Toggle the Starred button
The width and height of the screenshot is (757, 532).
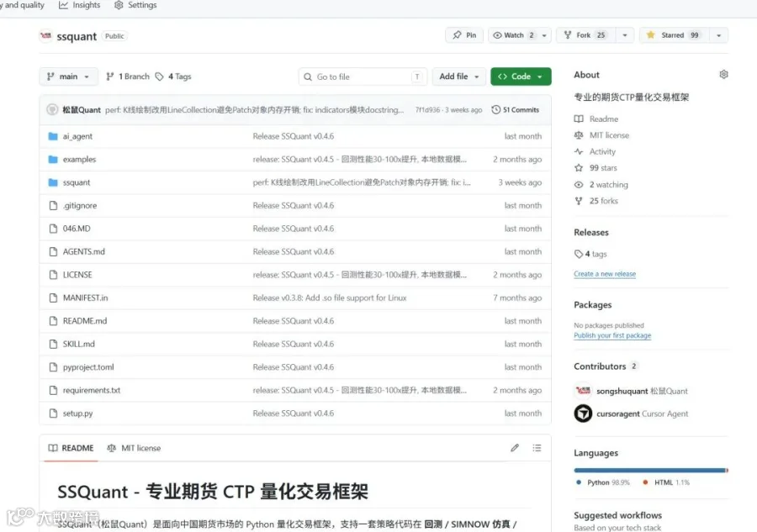pos(674,35)
